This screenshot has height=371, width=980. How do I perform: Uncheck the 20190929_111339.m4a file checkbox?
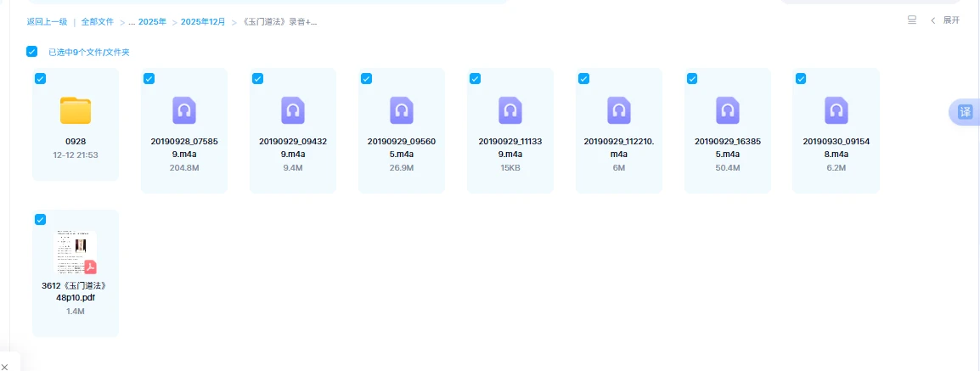click(475, 78)
